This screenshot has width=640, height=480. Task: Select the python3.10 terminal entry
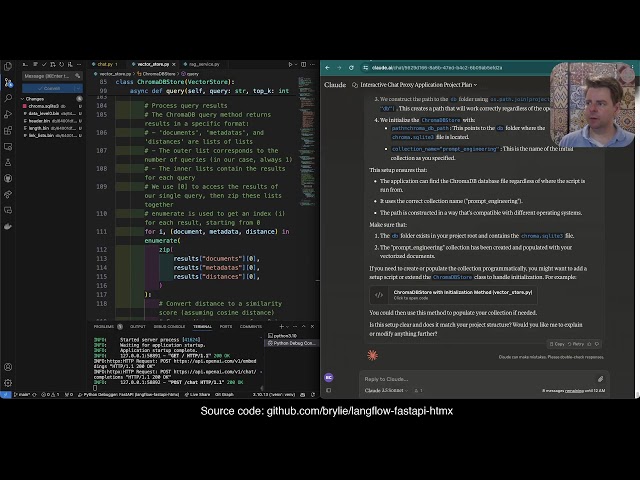click(291, 336)
